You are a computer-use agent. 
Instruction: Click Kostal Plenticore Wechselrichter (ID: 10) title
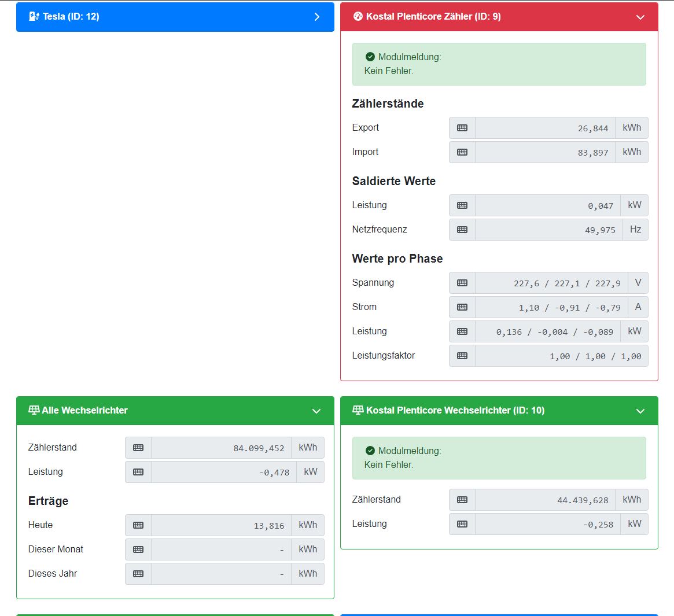click(x=455, y=410)
